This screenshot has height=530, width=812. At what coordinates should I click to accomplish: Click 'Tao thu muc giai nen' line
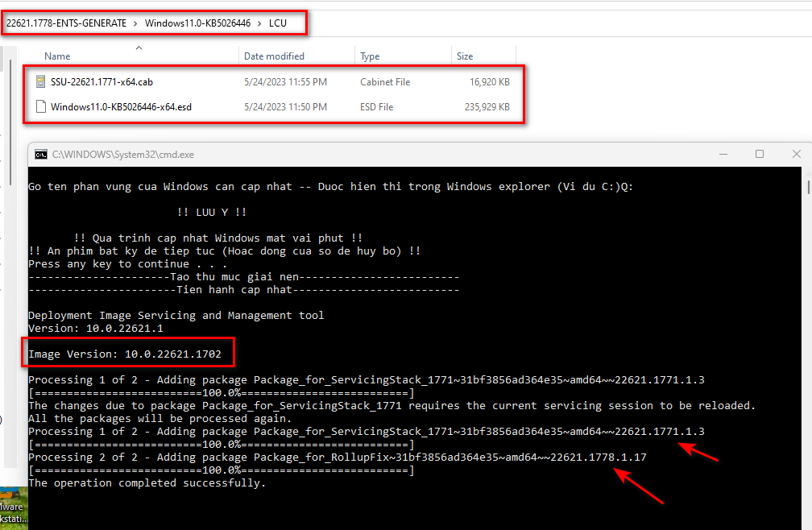coord(244,277)
